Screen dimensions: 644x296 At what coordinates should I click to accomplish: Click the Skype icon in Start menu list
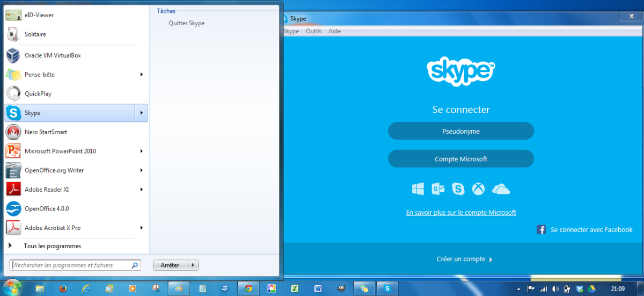pos(13,113)
